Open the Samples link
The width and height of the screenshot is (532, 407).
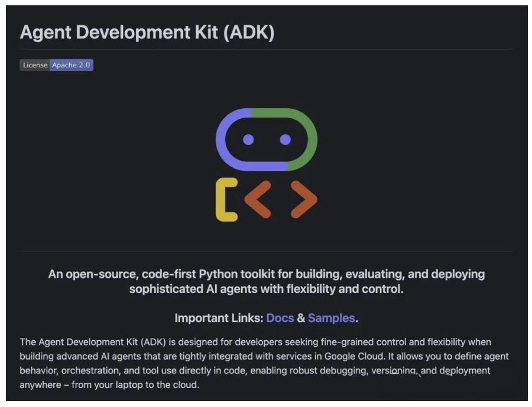[331, 318]
